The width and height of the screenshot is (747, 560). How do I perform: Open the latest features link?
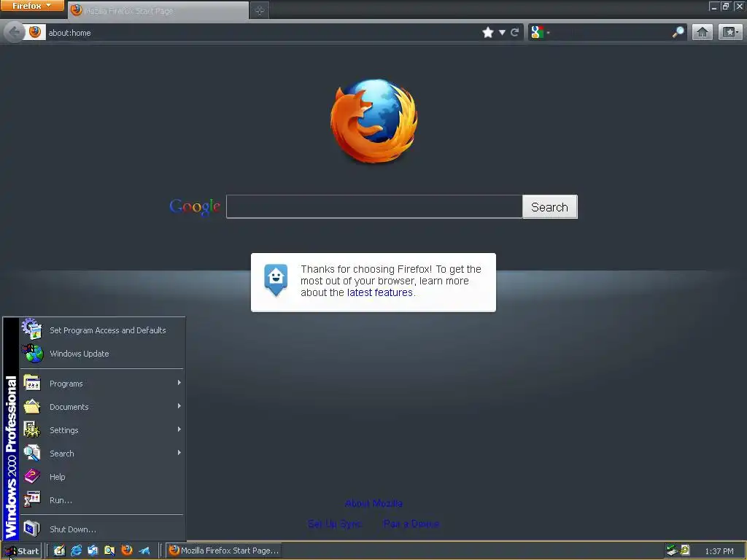pos(379,292)
